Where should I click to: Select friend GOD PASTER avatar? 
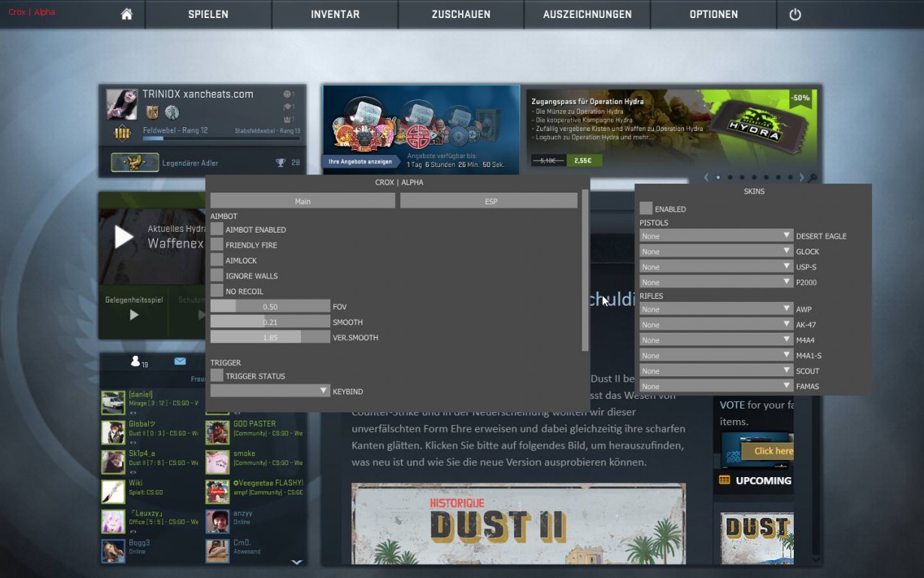217,432
